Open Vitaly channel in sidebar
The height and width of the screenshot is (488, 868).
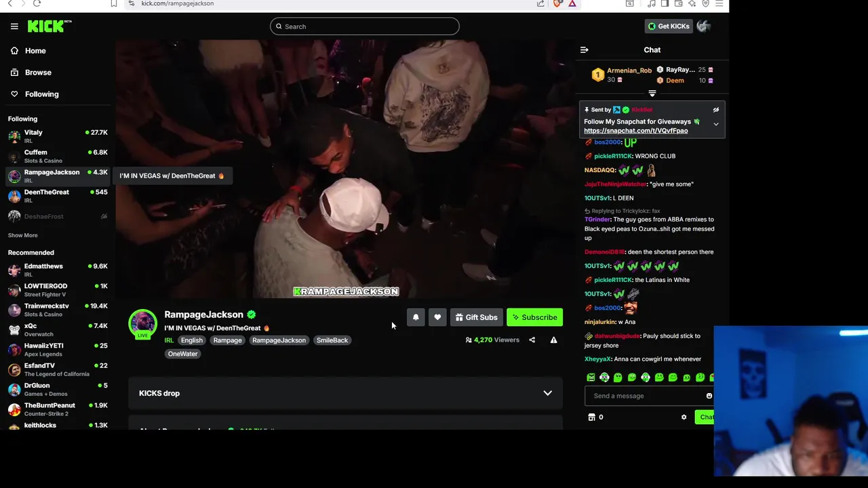[58, 136]
